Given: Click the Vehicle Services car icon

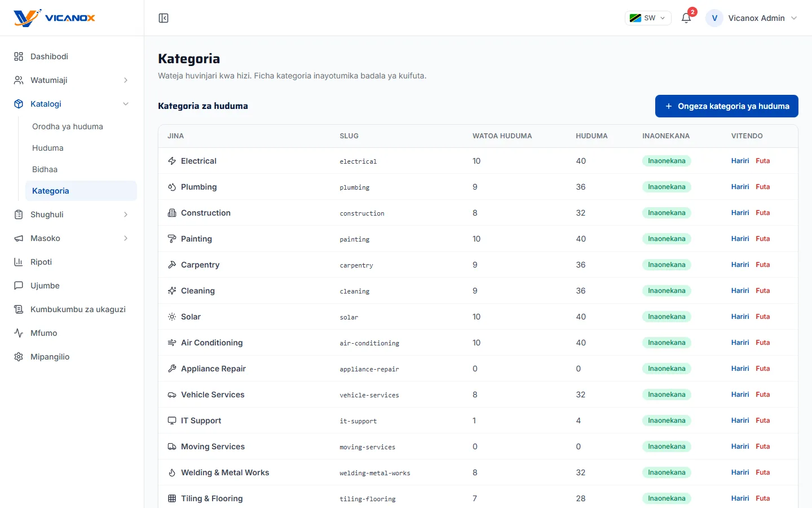Looking at the screenshot, I should [172, 395].
